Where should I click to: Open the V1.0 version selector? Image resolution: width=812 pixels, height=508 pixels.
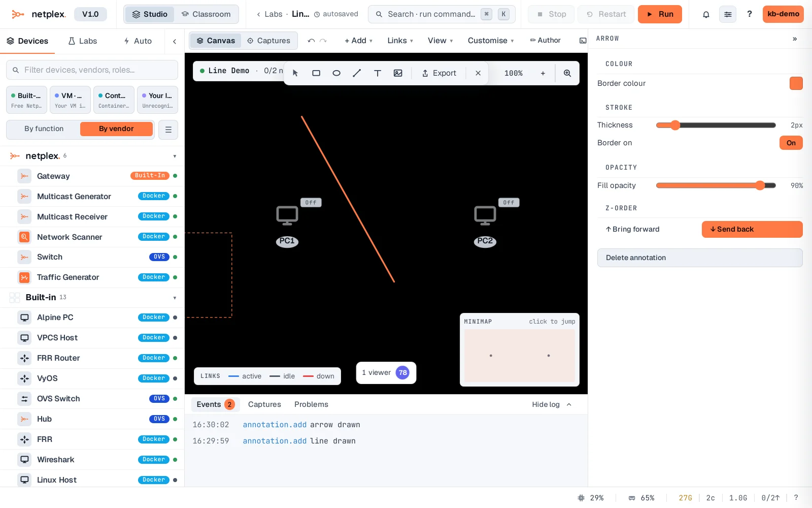[90, 14]
